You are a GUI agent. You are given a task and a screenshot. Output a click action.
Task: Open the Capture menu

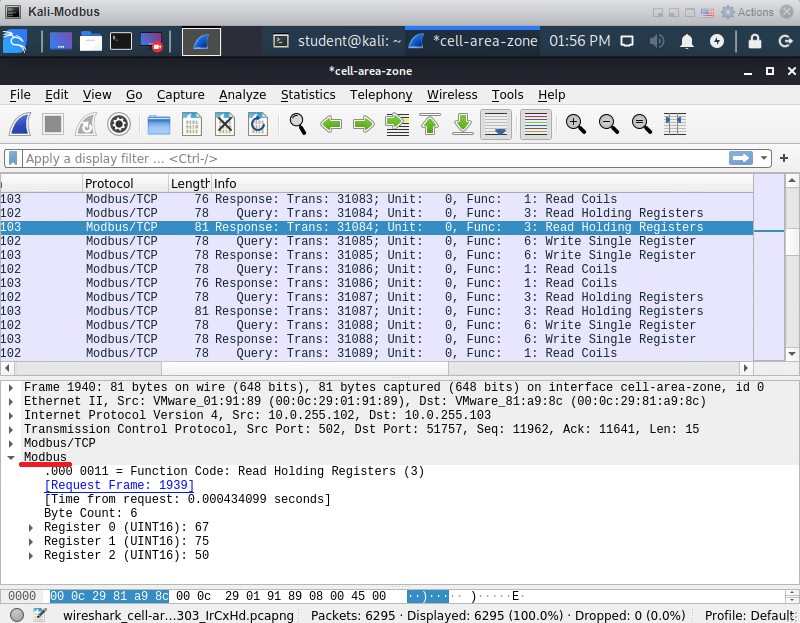pos(181,95)
